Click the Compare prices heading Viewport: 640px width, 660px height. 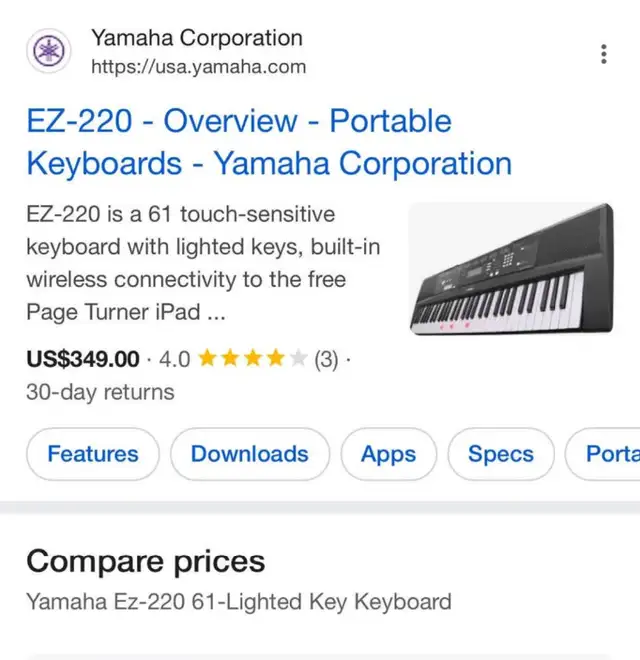tap(145, 561)
